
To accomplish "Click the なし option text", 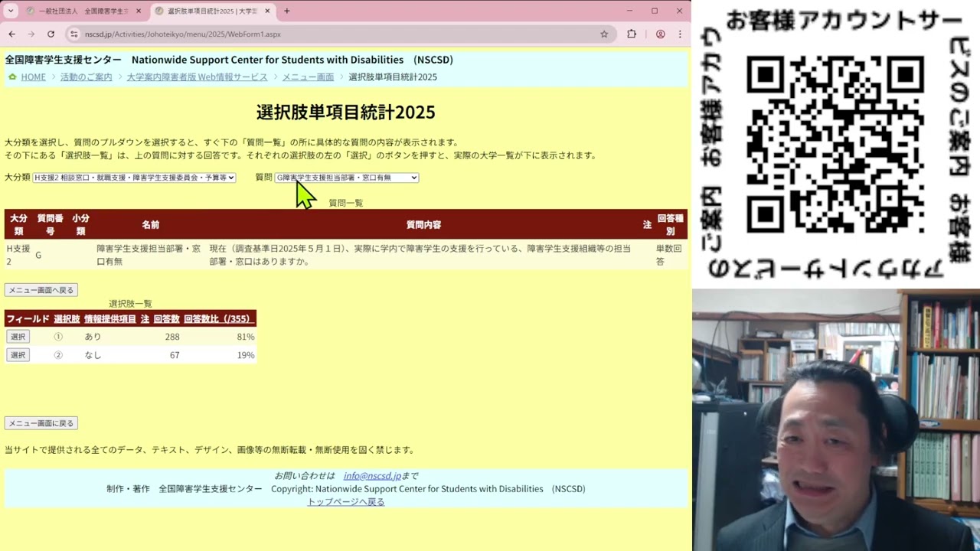I will [93, 355].
